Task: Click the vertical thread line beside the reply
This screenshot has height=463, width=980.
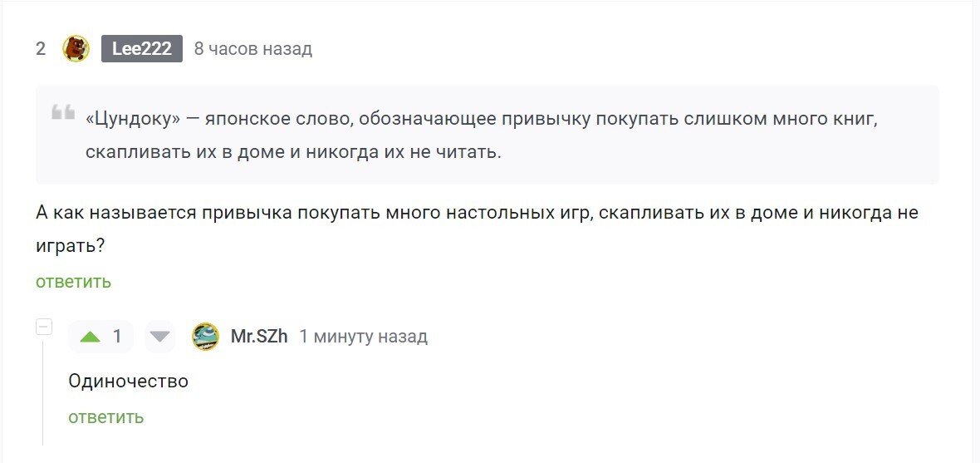Action: click(x=43, y=391)
